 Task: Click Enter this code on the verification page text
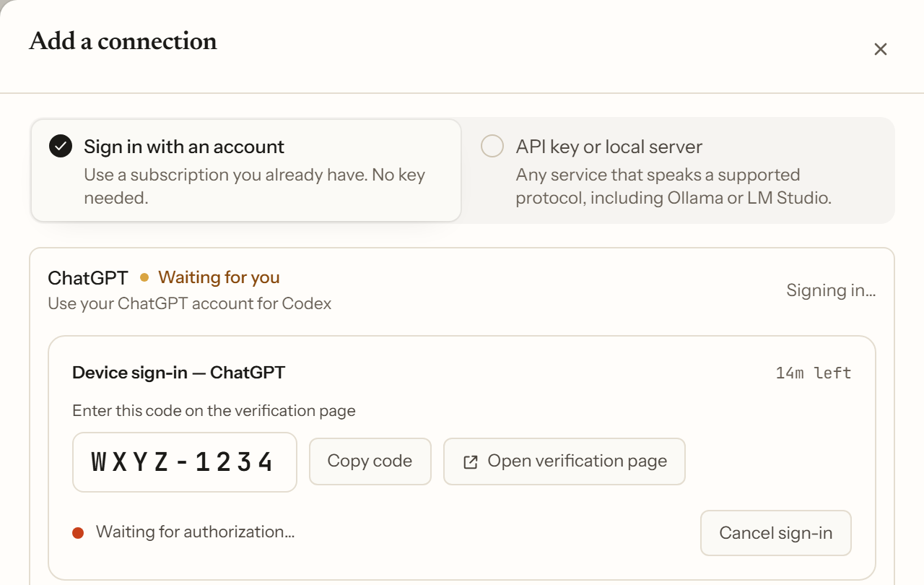tap(214, 411)
